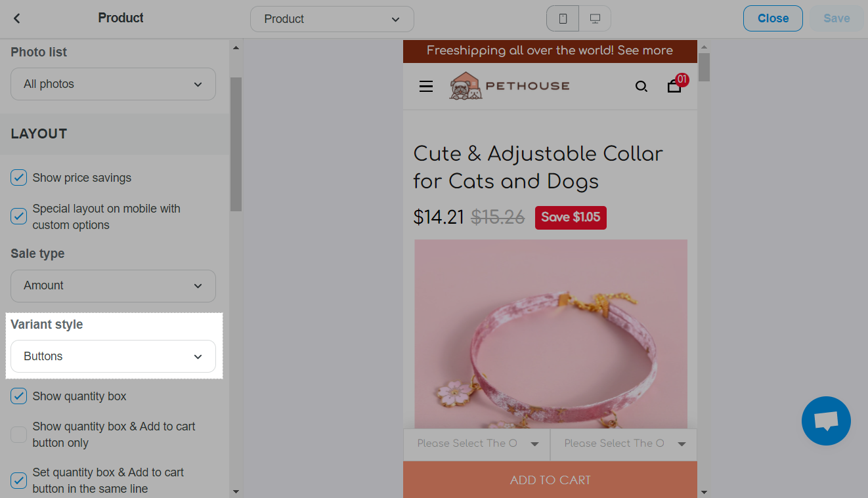Expand the Sale type Amount dropdown
This screenshot has width=868, height=498.
coord(113,285)
